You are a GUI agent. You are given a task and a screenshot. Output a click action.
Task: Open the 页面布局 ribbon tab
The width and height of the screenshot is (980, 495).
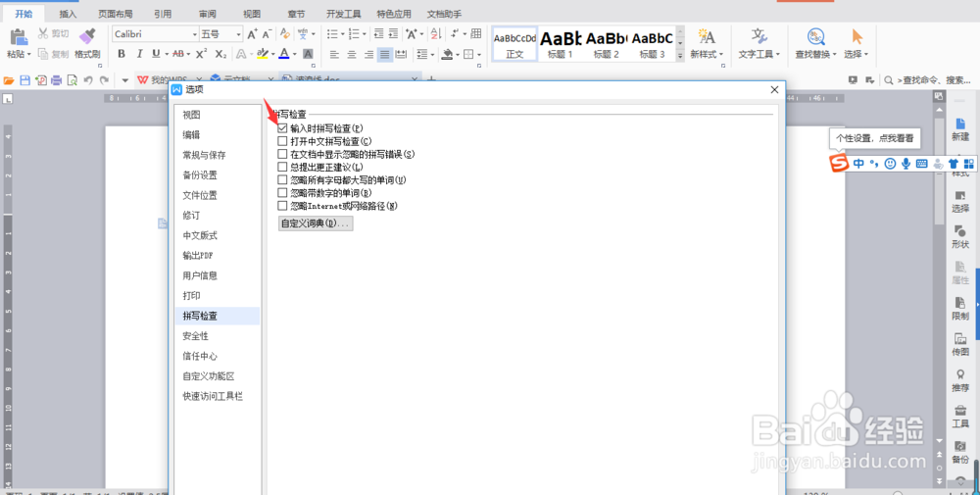click(x=115, y=14)
